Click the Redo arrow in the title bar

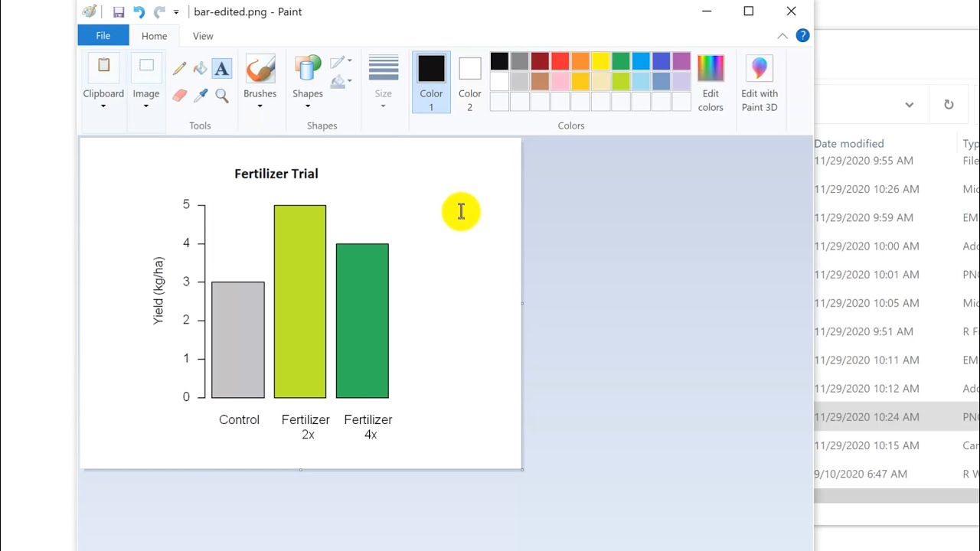point(159,11)
